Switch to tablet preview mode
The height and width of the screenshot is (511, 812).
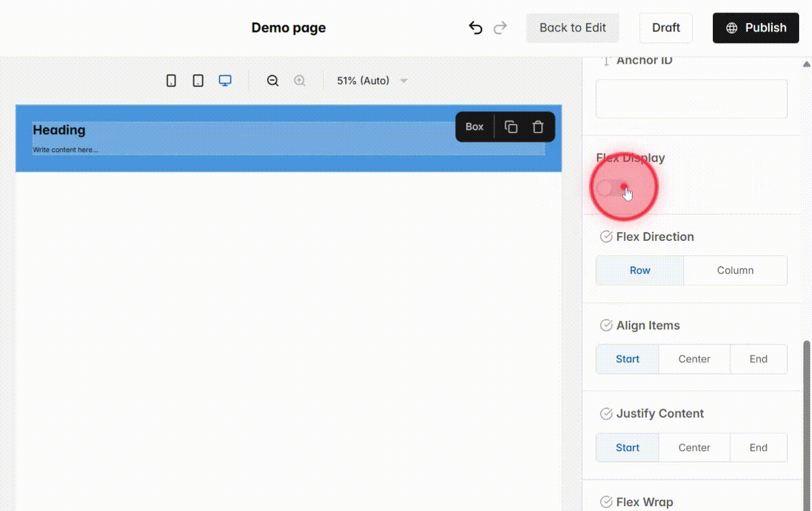[x=197, y=80]
